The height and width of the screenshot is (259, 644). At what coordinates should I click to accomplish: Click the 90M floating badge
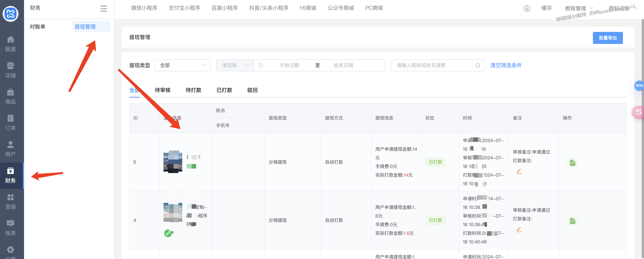639,86
